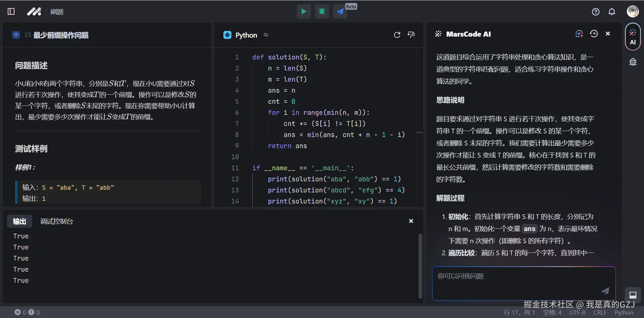The image size is (644, 318).
Task: Collapse the output panel with its close icon
Action: [411, 221]
